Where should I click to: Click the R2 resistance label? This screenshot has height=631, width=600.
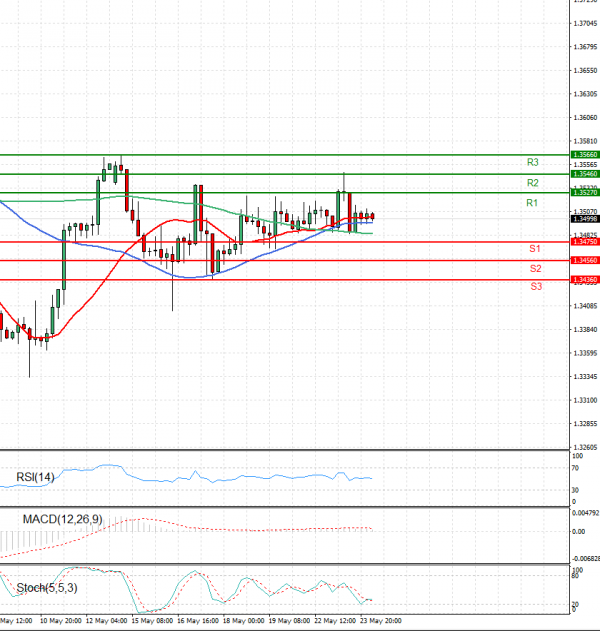click(532, 183)
